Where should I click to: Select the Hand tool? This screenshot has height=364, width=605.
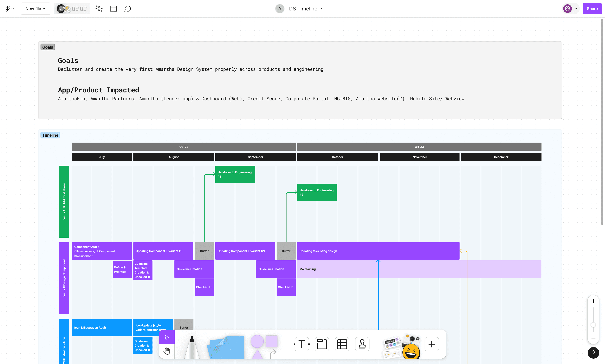click(x=167, y=351)
